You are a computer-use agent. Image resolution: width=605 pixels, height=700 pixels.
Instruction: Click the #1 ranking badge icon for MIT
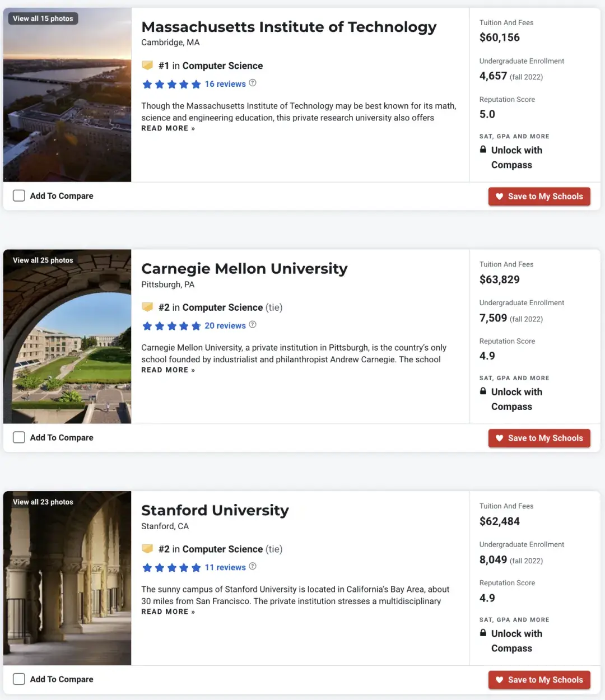[x=147, y=65]
